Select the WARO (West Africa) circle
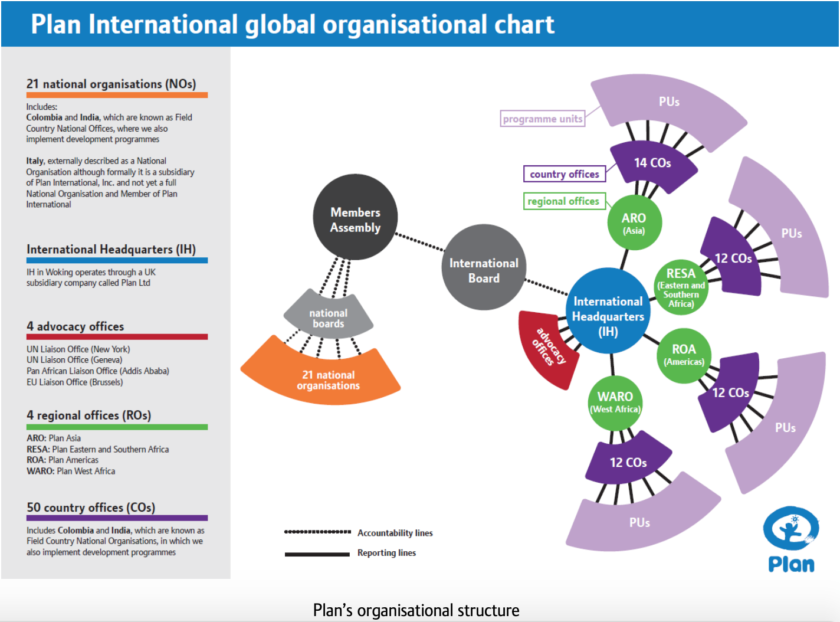This screenshot has height=622, width=840. click(x=615, y=402)
